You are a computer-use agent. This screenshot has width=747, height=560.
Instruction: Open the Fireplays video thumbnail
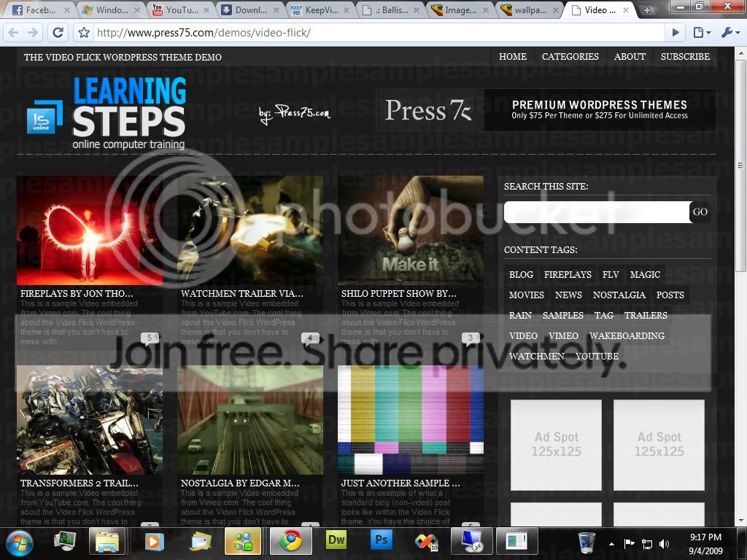[x=90, y=230]
